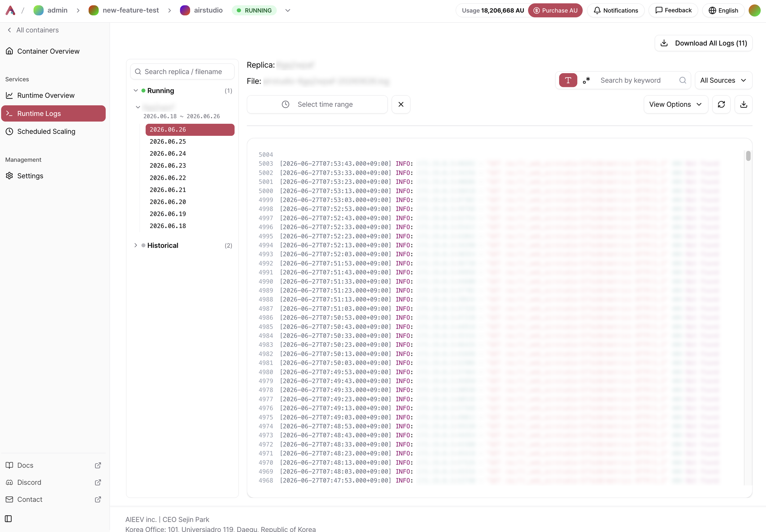Expand the Historical replica group
The image size is (766, 532).
pyautogui.click(x=136, y=245)
